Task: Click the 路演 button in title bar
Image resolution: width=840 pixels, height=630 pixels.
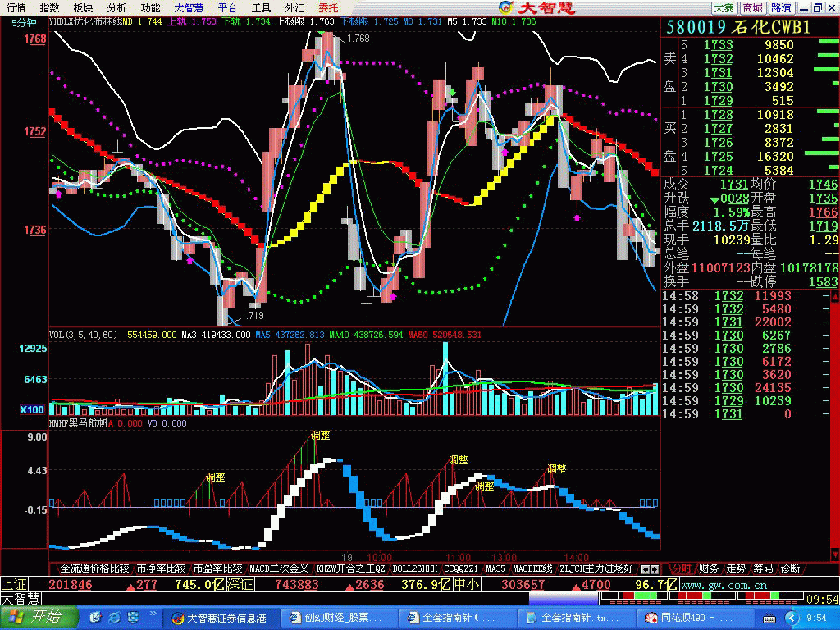Action: [x=781, y=7]
